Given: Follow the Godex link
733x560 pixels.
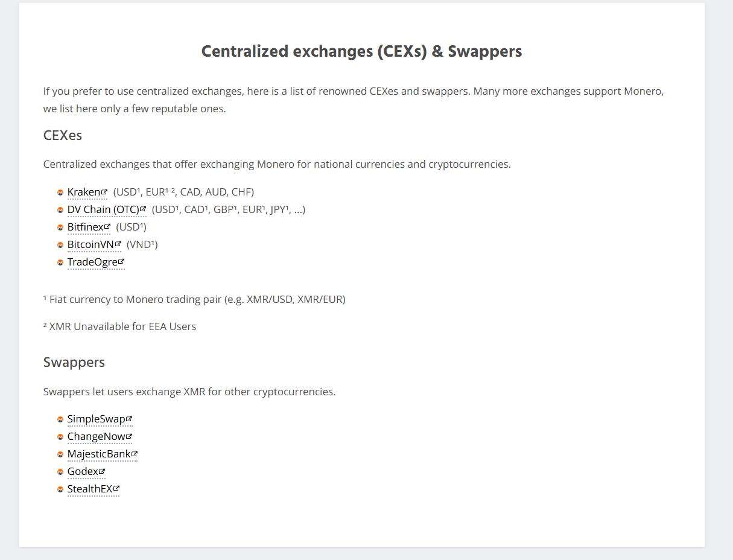Looking at the screenshot, I should (x=83, y=471).
